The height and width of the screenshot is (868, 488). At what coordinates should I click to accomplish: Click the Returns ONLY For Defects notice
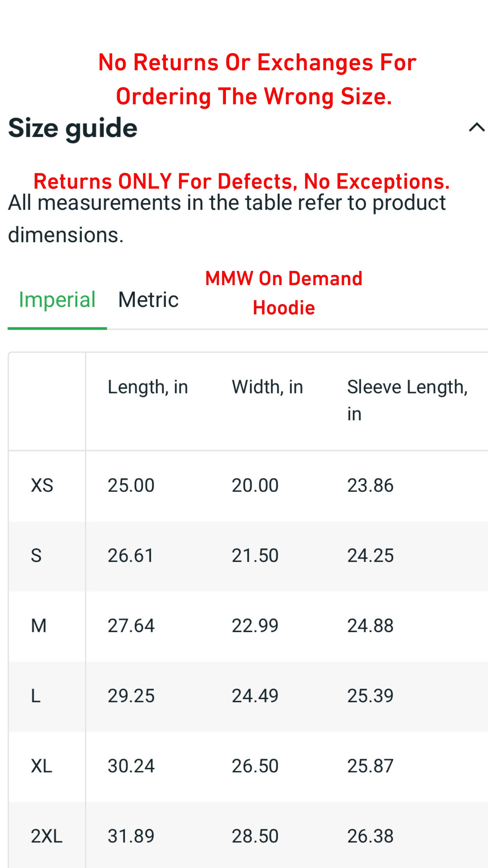(x=242, y=181)
